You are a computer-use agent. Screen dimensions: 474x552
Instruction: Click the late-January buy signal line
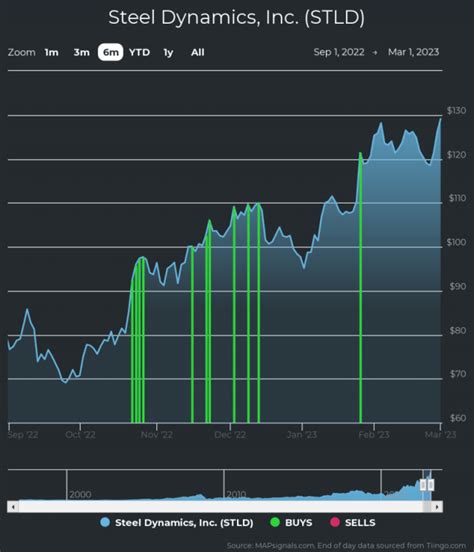click(x=360, y=287)
